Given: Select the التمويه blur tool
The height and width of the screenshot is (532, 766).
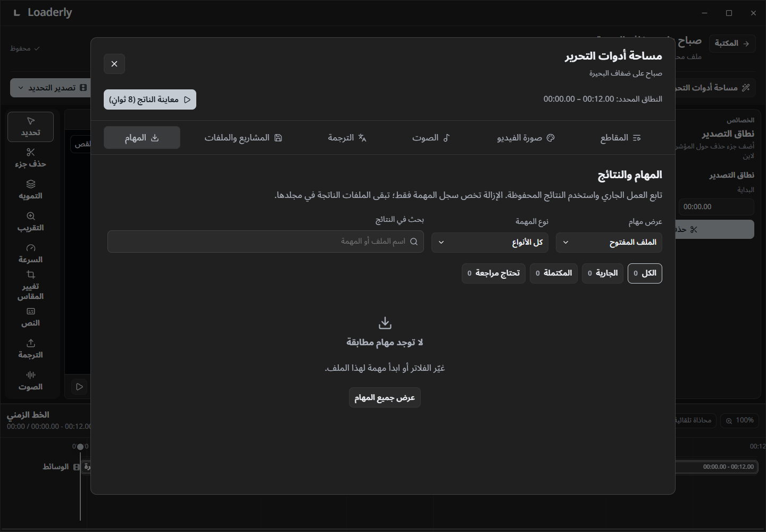Looking at the screenshot, I should click(x=30, y=190).
